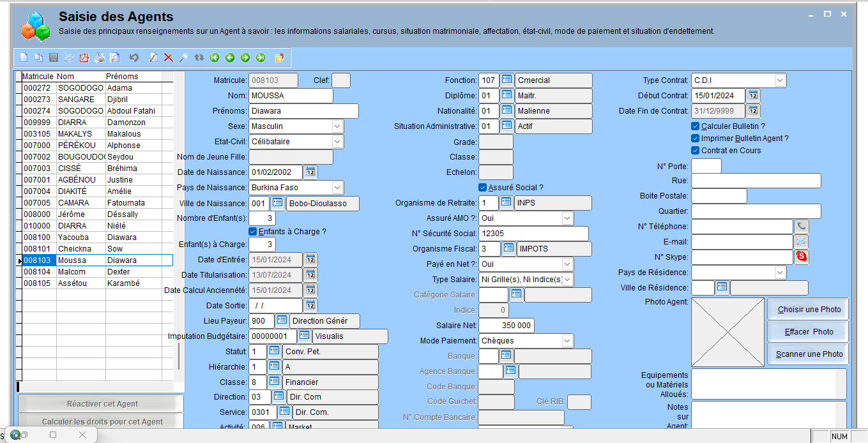Open calendar for Date de Naissance
868x443 pixels.
click(310, 172)
